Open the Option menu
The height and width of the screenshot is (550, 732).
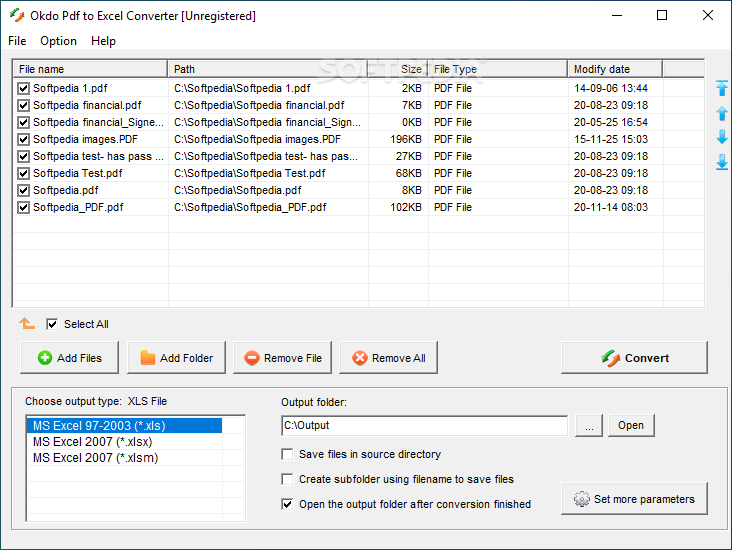[x=58, y=41]
